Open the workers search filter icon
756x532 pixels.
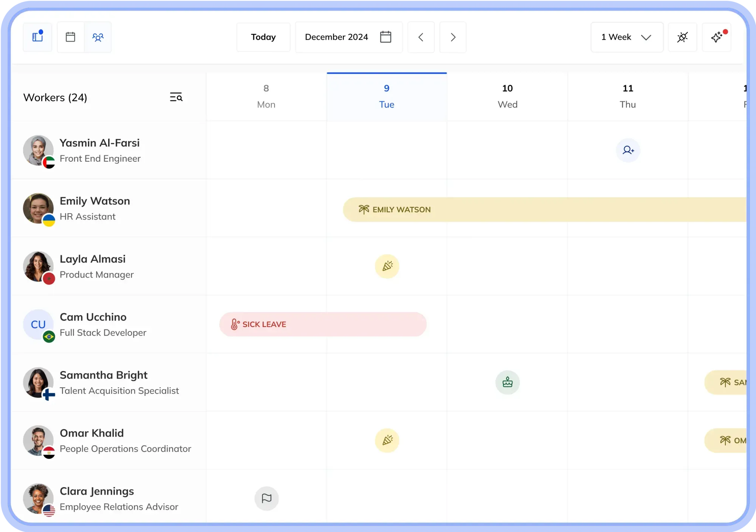coord(176,97)
